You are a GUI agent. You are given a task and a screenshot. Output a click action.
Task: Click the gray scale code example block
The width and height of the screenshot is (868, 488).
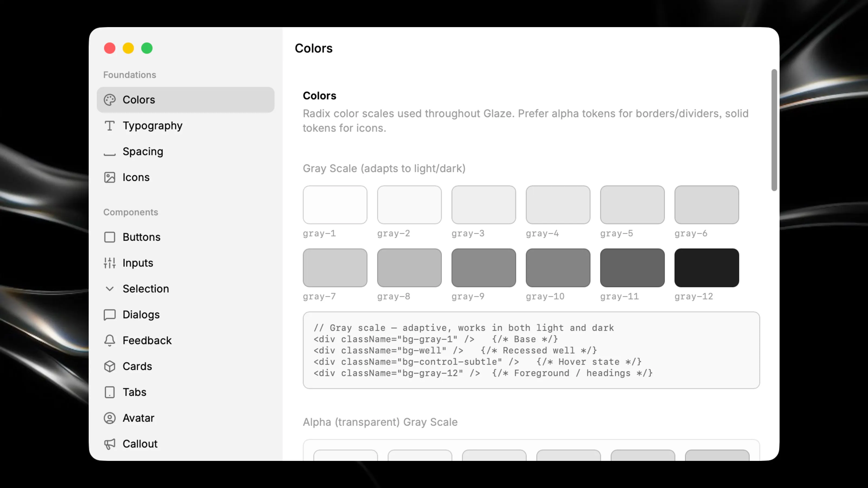(531, 350)
